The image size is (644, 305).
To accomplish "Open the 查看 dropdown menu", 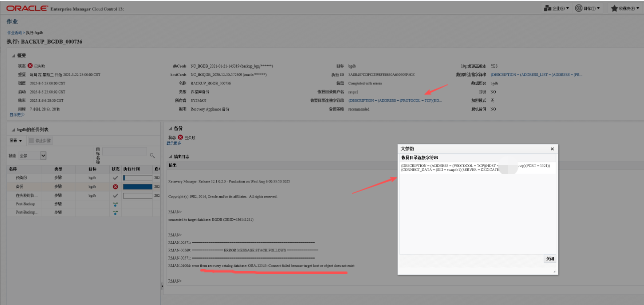I will click(17, 141).
